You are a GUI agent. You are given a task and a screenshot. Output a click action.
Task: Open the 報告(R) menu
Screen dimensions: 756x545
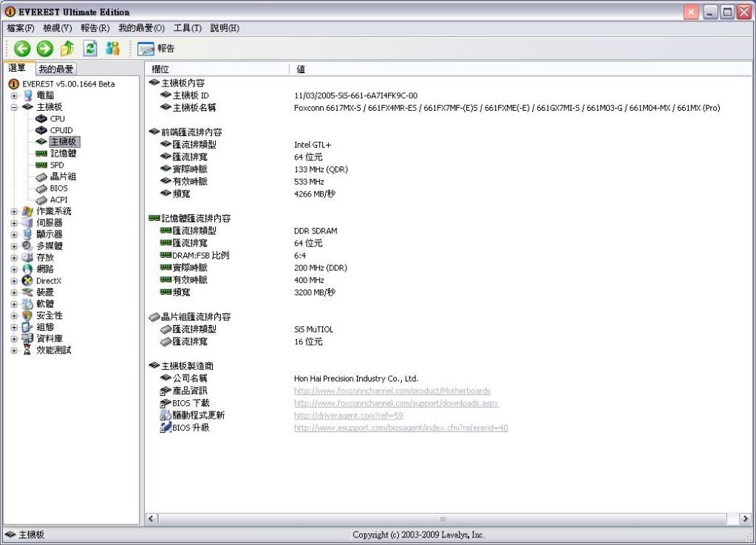pos(95,28)
